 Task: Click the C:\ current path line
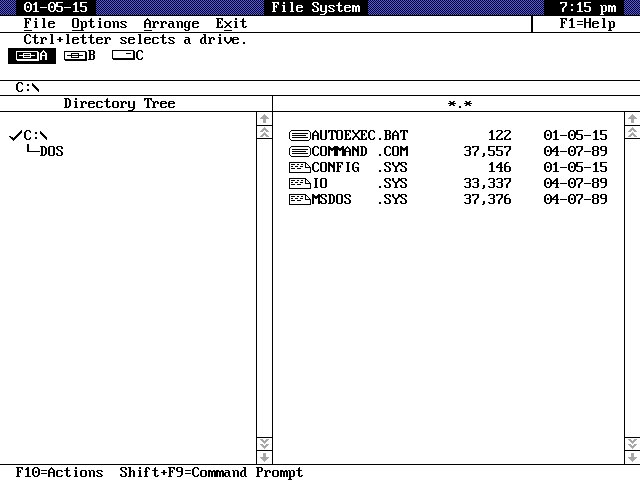point(27,87)
